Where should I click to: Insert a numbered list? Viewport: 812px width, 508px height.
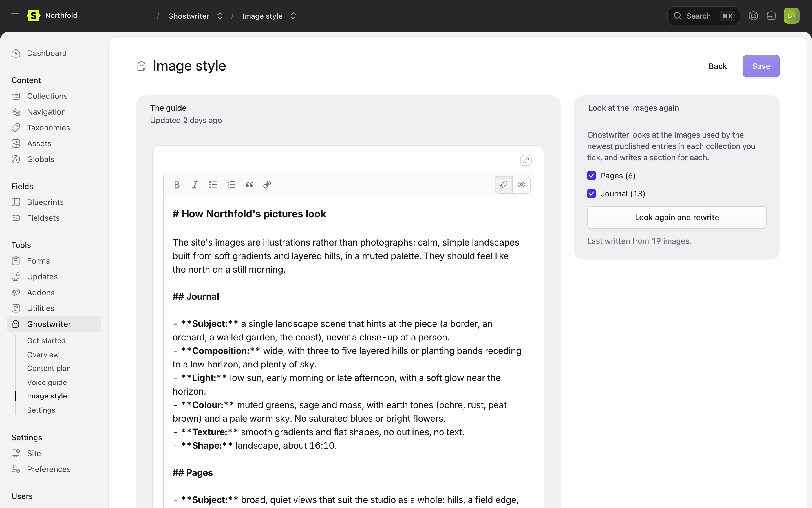(x=231, y=185)
